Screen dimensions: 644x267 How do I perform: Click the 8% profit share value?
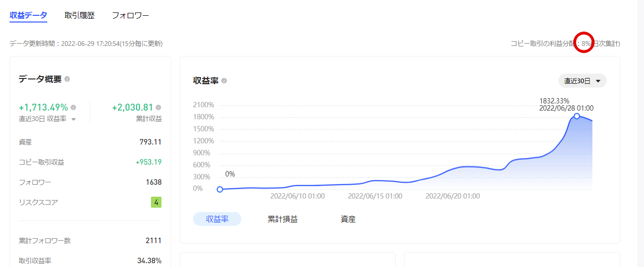[x=586, y=44]
